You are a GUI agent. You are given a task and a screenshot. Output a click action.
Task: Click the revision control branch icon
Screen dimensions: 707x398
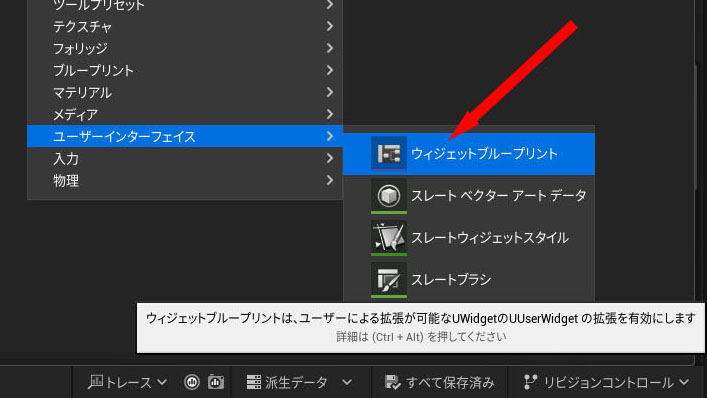[x=530, y=382]
